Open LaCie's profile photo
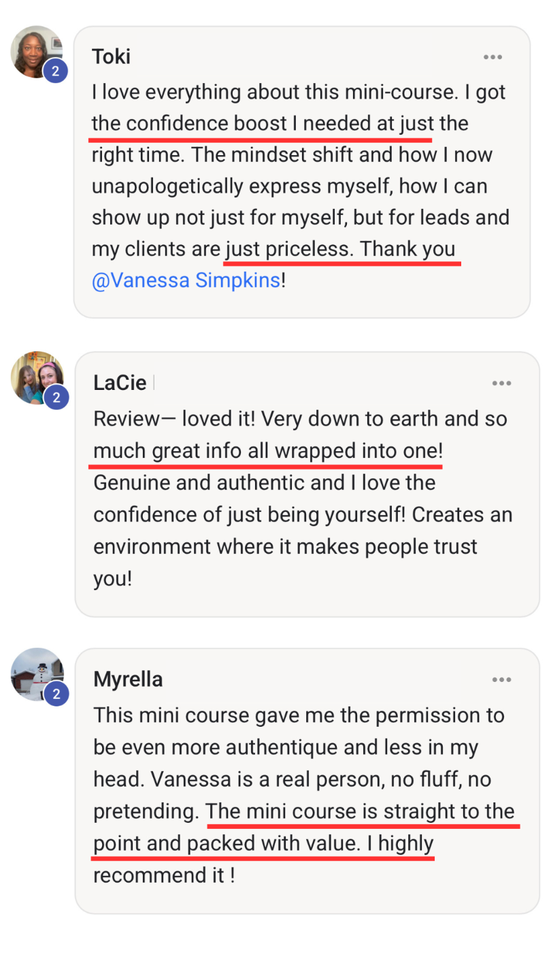This screenshot has height=980, width=551. pyautogui.click(x=35, y=377)
